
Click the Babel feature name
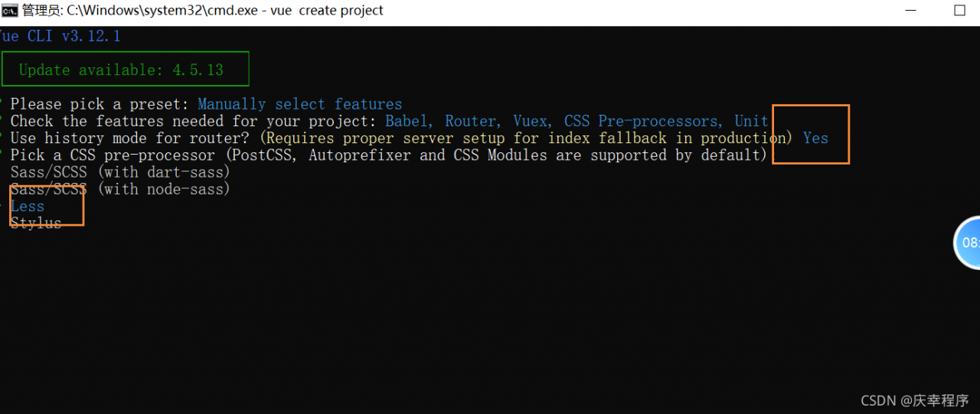[408, 121]
